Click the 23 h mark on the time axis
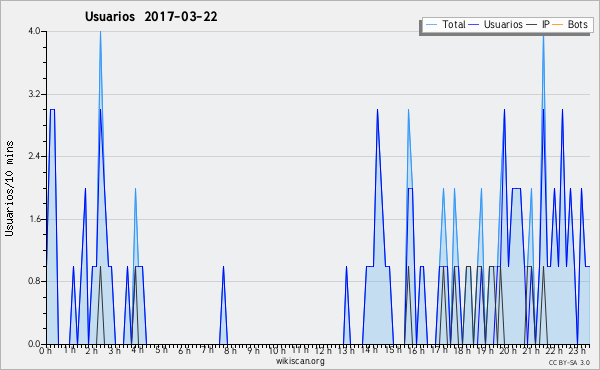This screenshot has width=600, height=370. [x=577, y=350]
